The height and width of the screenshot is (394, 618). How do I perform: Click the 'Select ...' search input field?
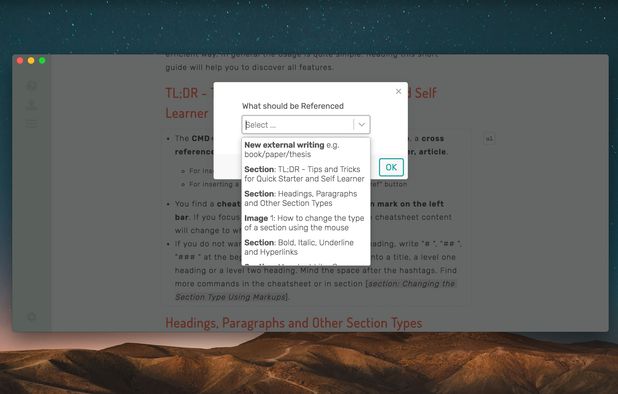coord(298,125)
